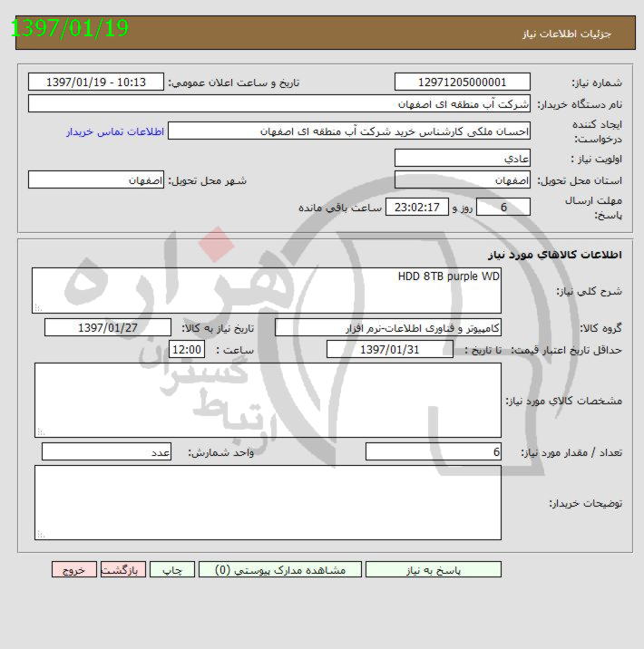Click inside the HDD 8TB purple WD description box
This screenshot has width=644, height=649.
[x=267, y=290]
